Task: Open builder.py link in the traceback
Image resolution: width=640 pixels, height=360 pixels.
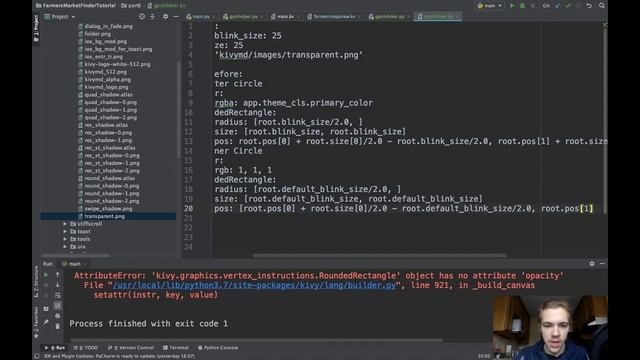Action: [x=254, y=285]
